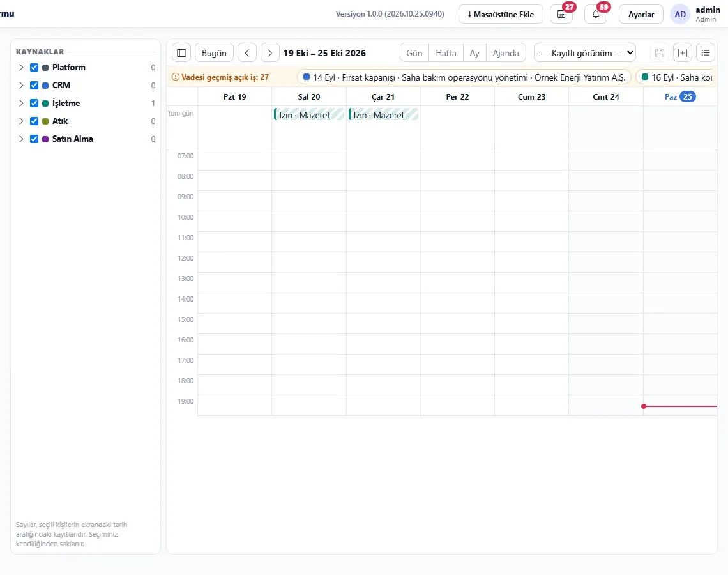
Task: Expand the Atık resource group
Action: click(21, 121)
